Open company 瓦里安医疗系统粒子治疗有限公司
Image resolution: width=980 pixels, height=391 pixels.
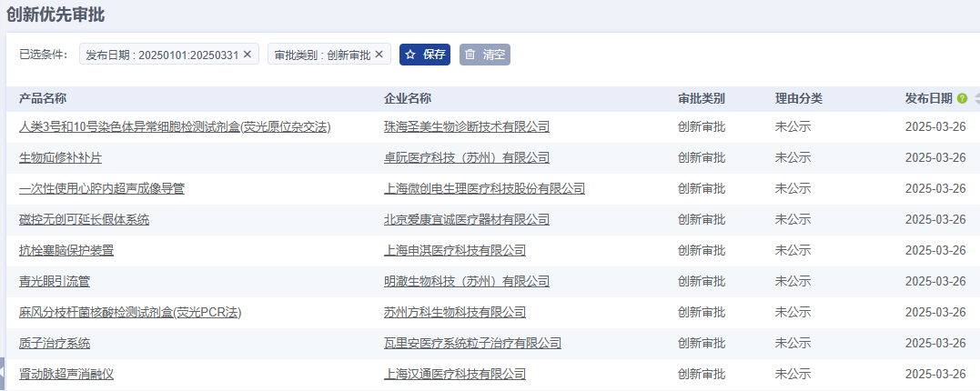(x=472, y=344)
